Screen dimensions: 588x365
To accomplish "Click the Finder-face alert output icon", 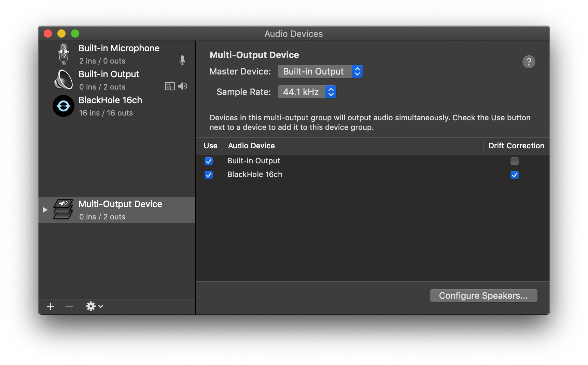I will click(x=169, y=86).
